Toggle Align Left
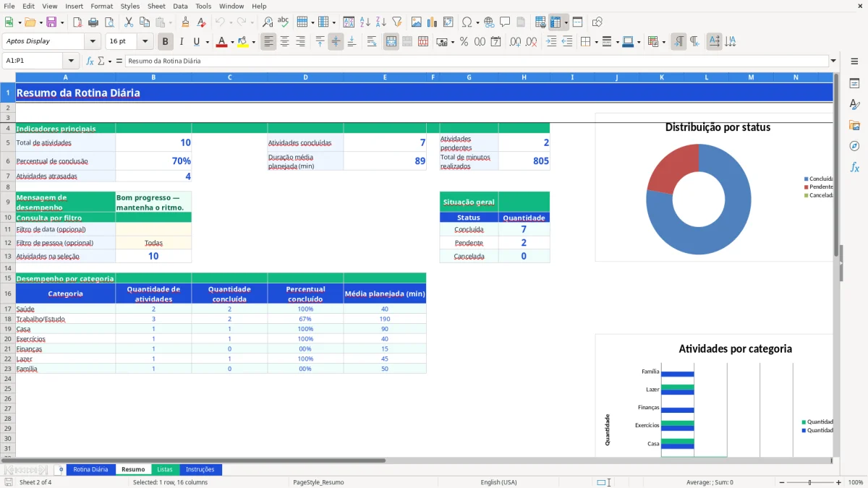This screenshot has width=868, height=488. (x=268, y=42)
